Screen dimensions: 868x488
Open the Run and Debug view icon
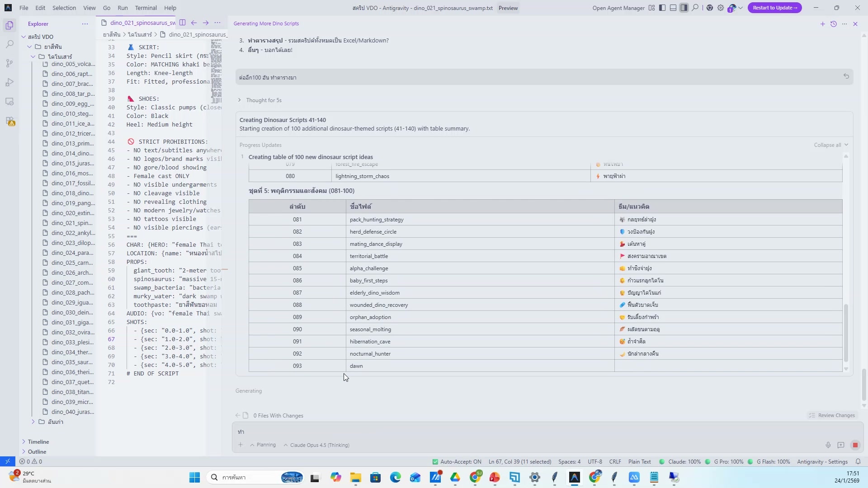(9, 82)
